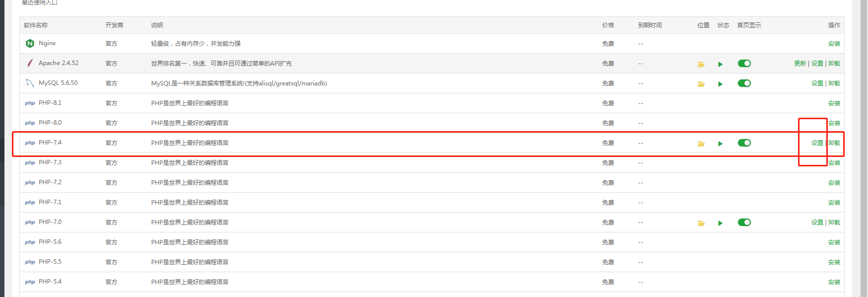
Task: Click the MySQL running status play icon
Action: click(720, 84)
